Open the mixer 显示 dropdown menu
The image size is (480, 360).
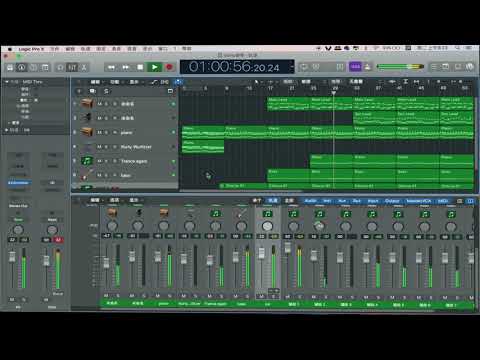tap(135, 200)
